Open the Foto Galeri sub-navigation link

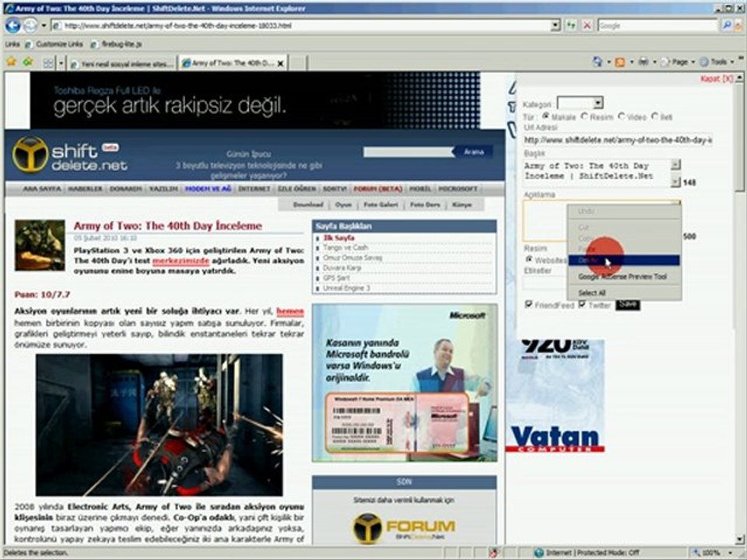coord(381,205)
